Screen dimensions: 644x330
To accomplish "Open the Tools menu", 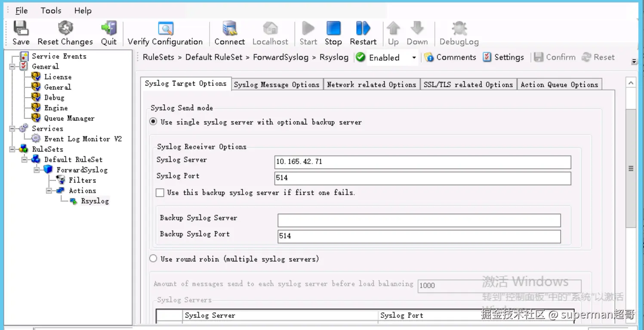I will pyautogui.click(x=51, y=11).
